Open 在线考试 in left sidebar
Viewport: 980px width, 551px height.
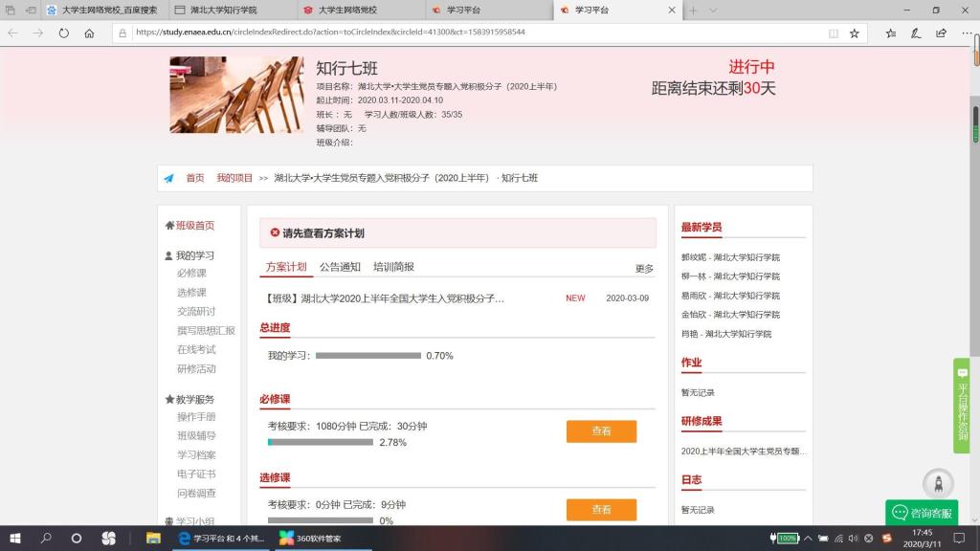(x=196, y=349)
